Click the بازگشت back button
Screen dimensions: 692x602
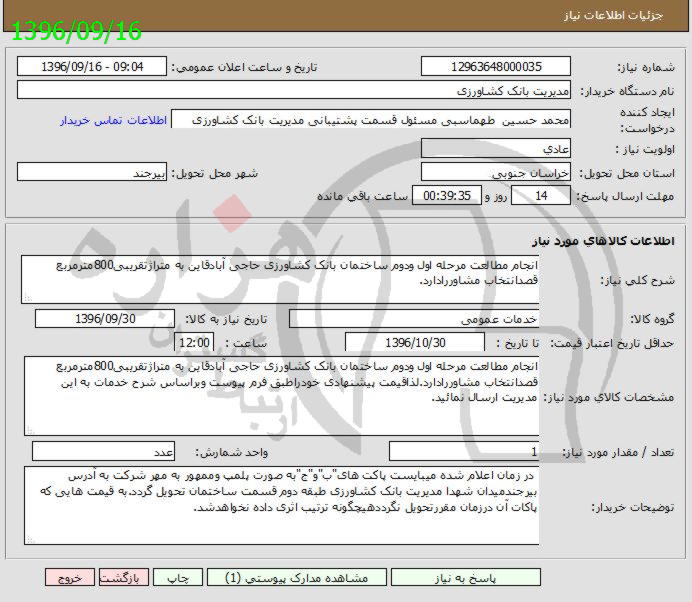coord(124,578)
